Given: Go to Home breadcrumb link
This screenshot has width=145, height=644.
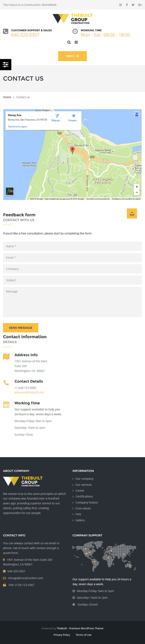Looking at the screenshot, I should 7,97.
